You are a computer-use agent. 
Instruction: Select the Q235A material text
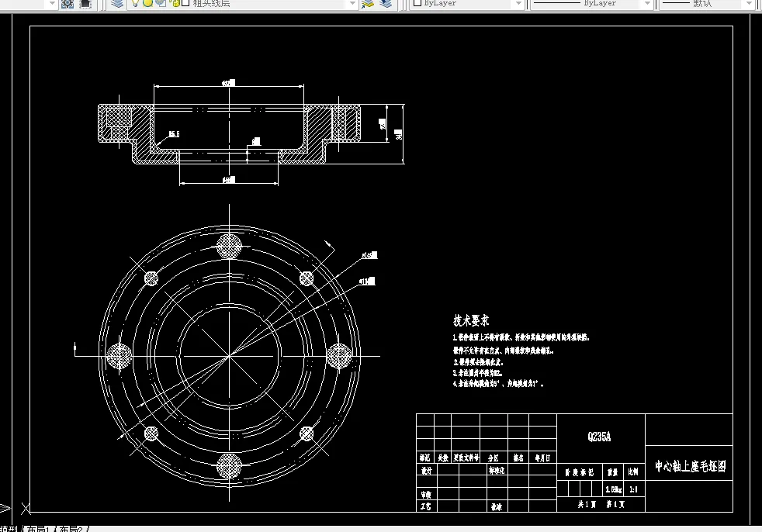(599, 437)
